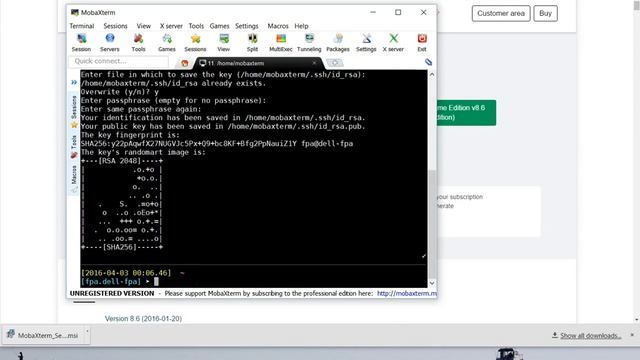Open the View toolbar icon

click(x=224, y=42)
